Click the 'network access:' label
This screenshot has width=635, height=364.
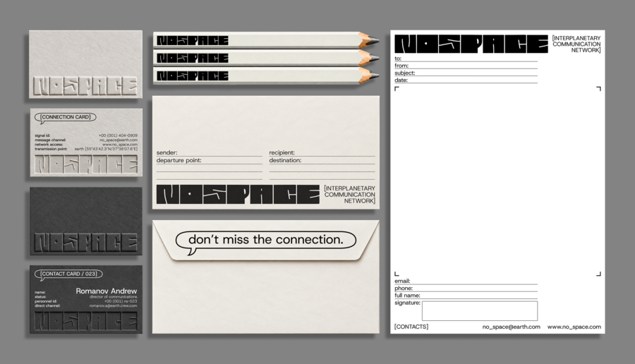[49, 145]
